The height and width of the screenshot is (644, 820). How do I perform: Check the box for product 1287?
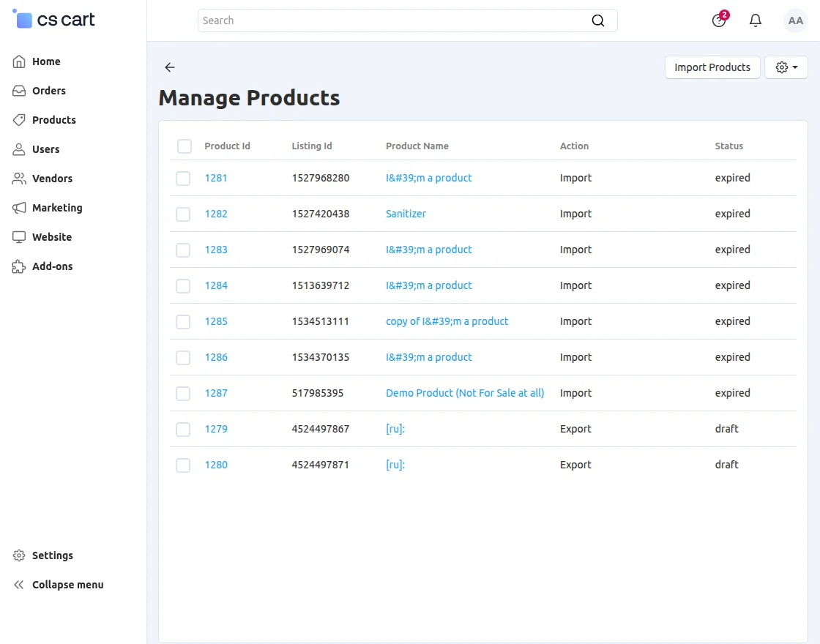pyautogui.click(x=183, y=394)
